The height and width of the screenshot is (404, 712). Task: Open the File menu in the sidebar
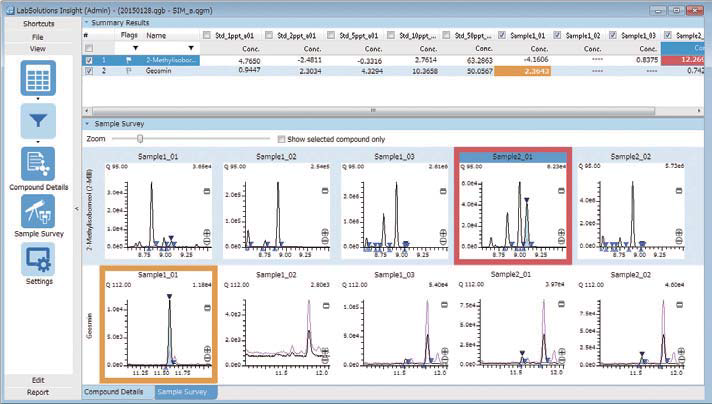(37, 36)
